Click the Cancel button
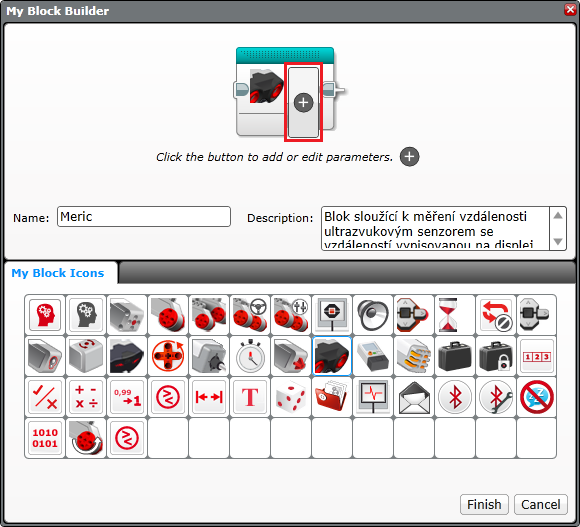The image size is (580, 527). point(540,504)
